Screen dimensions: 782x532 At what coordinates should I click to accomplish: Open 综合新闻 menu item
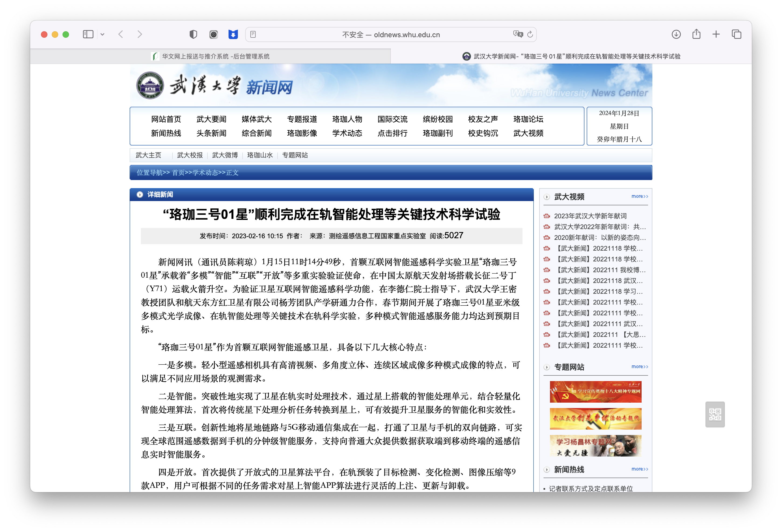pyautogui.click(x=257, y=133)
